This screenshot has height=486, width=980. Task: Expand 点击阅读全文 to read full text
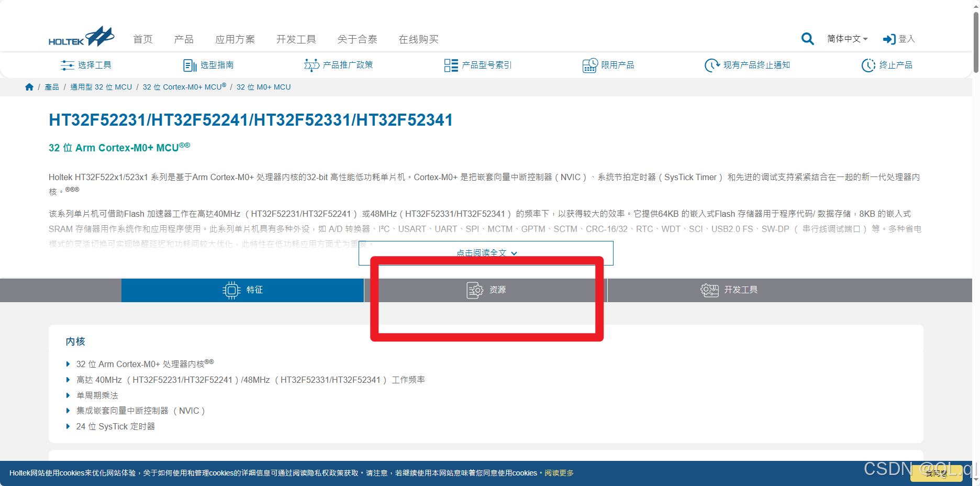(486, 253)
